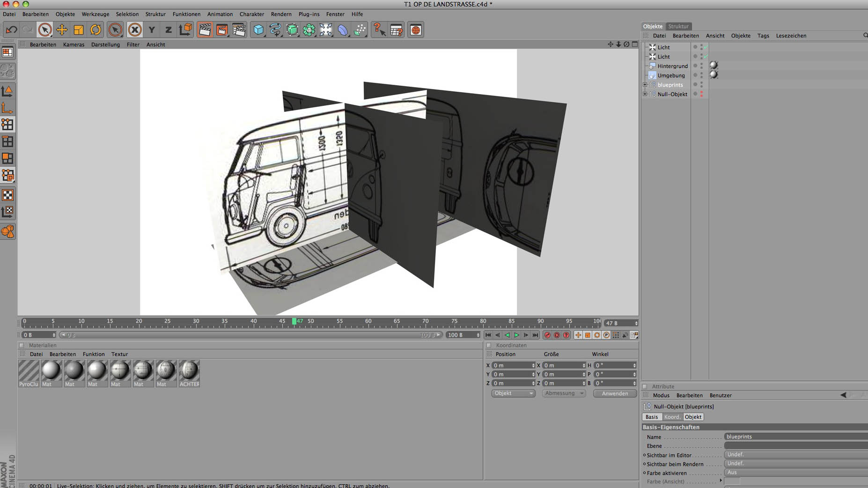Screen dimensions: 868x488
Task: Render the active view clapperboard icon
Action: tap(205, 30)
